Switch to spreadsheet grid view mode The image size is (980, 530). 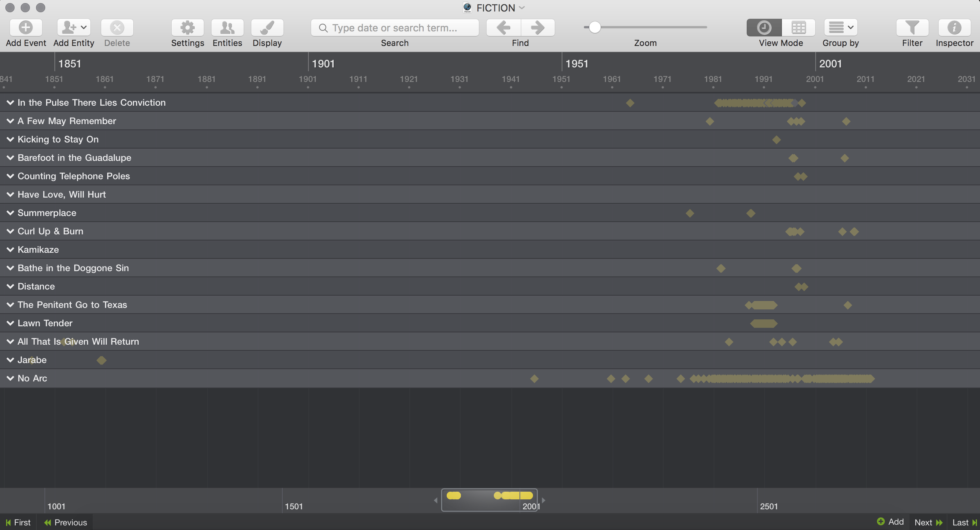tap(798, 28)
